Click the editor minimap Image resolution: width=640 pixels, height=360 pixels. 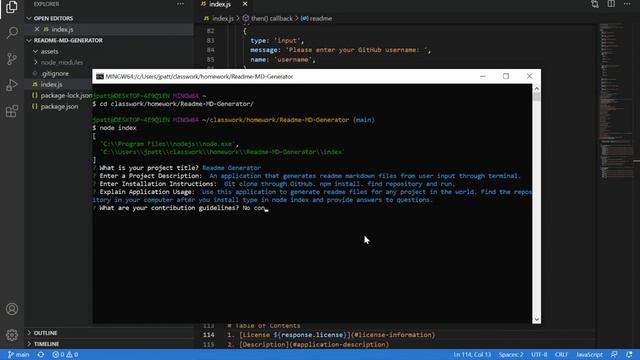[617, 102]
